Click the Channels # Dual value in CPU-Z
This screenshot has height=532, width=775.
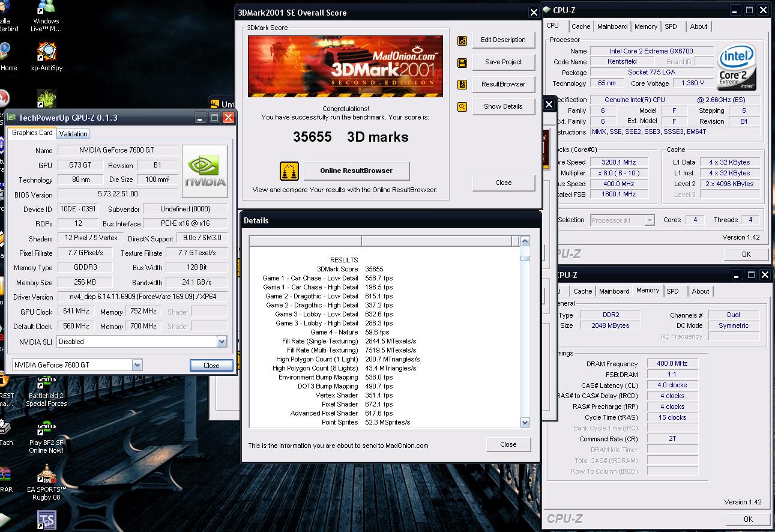pos(734,315)
